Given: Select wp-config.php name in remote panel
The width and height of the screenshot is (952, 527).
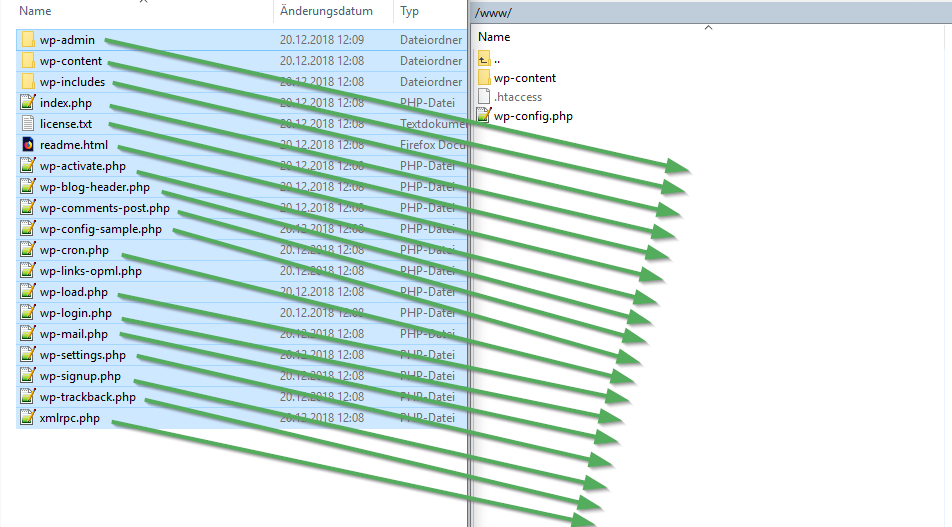Looking at the screenshot, I should click(x=533, y=116).
